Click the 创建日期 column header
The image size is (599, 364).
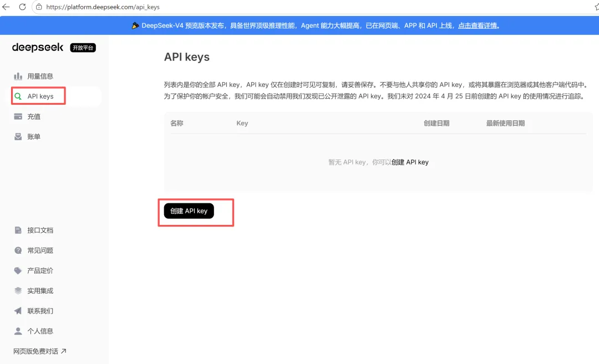pos(436,123)
